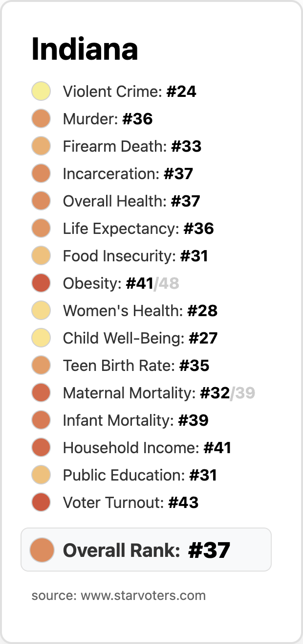Select the Firearm Death color indicator

(x=41, y=146)
